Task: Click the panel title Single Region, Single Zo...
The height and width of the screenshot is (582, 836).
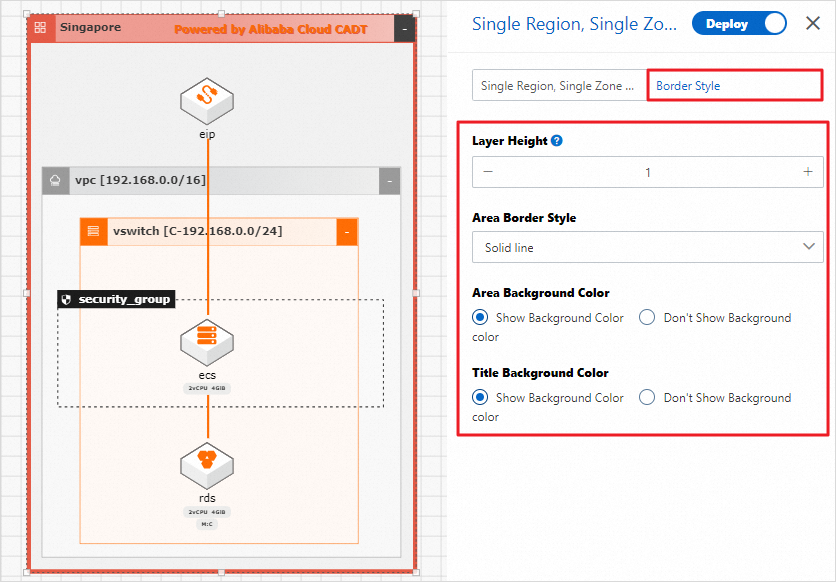Action: [574, 24]
